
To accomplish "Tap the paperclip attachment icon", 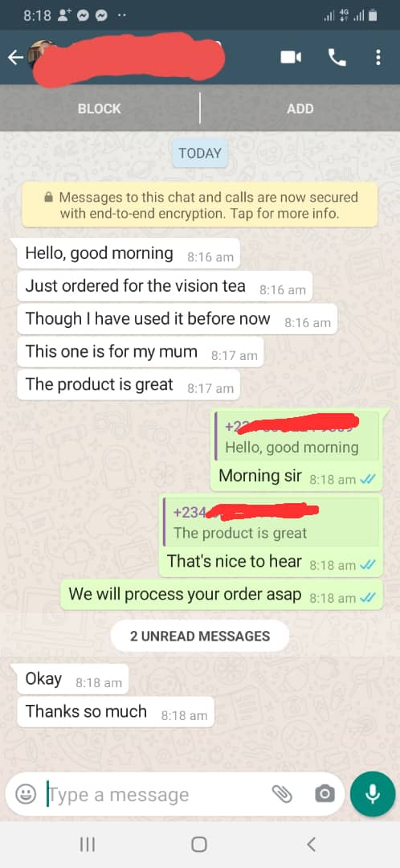I will tap(282, 794).
